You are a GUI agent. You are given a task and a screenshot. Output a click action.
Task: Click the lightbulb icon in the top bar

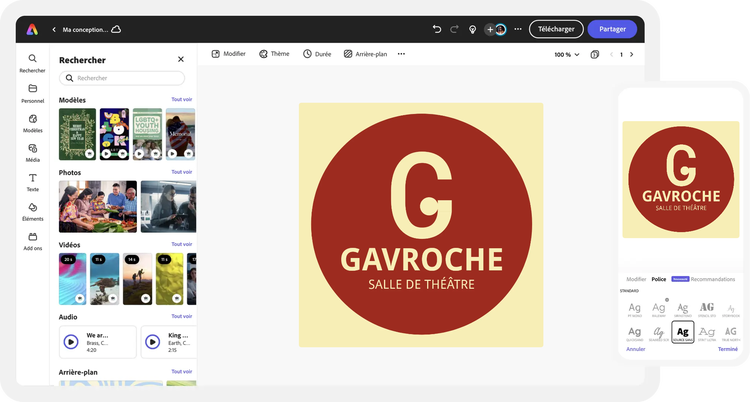[x=472, y=29]
